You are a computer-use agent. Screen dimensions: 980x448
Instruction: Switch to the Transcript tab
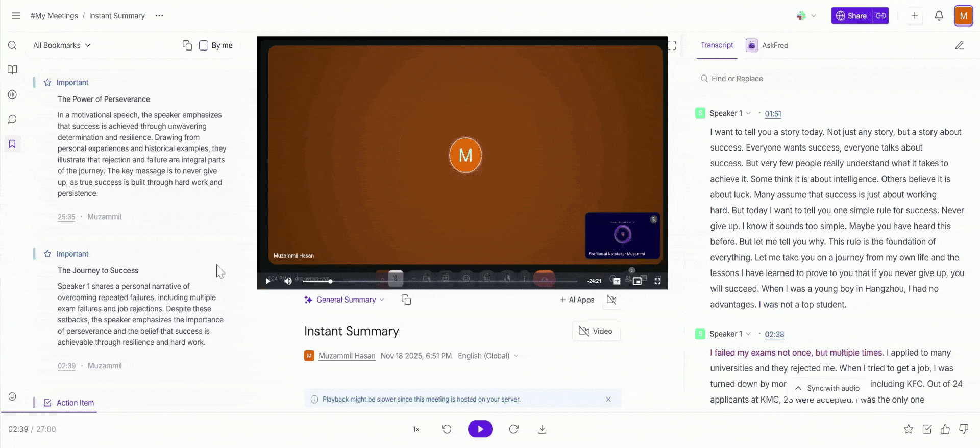pyautogui.click(x=717, y=45)
